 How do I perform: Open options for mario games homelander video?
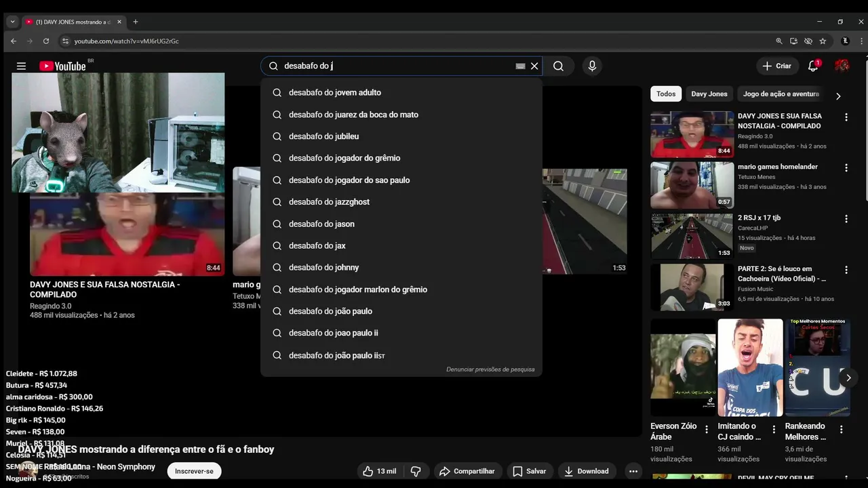846,167
